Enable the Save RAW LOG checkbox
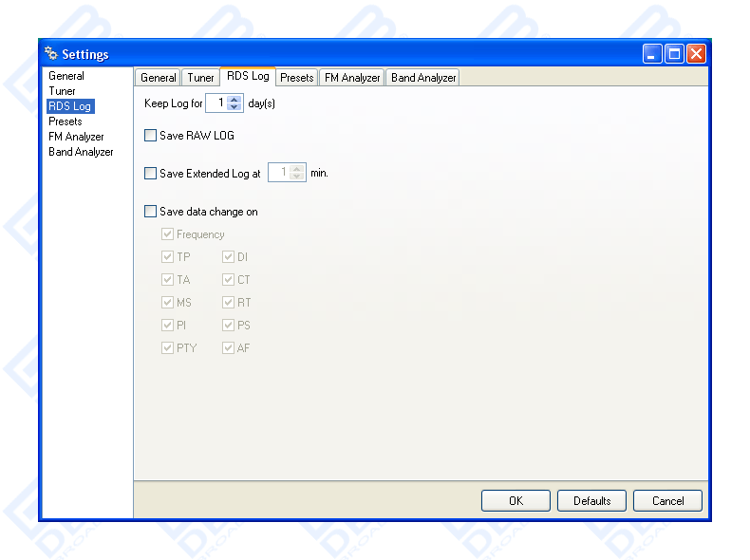This screenshot has height=560, width=750. (150, 136)
